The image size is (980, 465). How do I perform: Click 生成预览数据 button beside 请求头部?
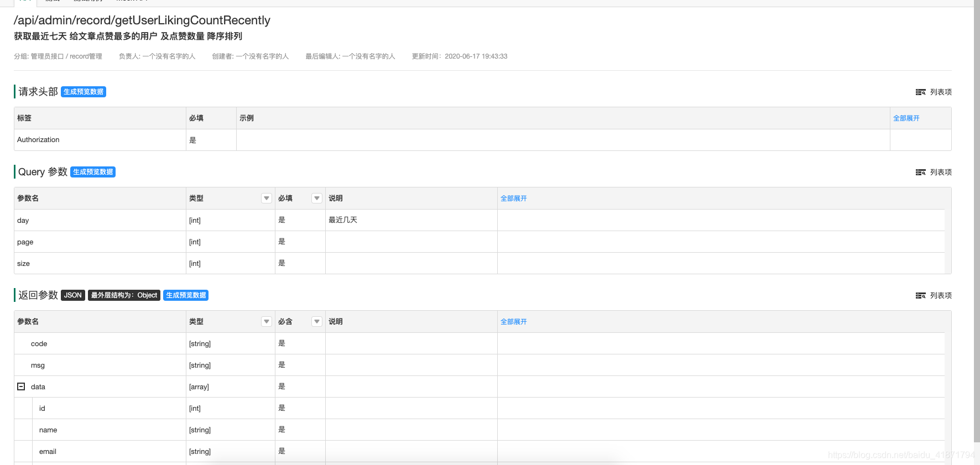coord(84,92)
